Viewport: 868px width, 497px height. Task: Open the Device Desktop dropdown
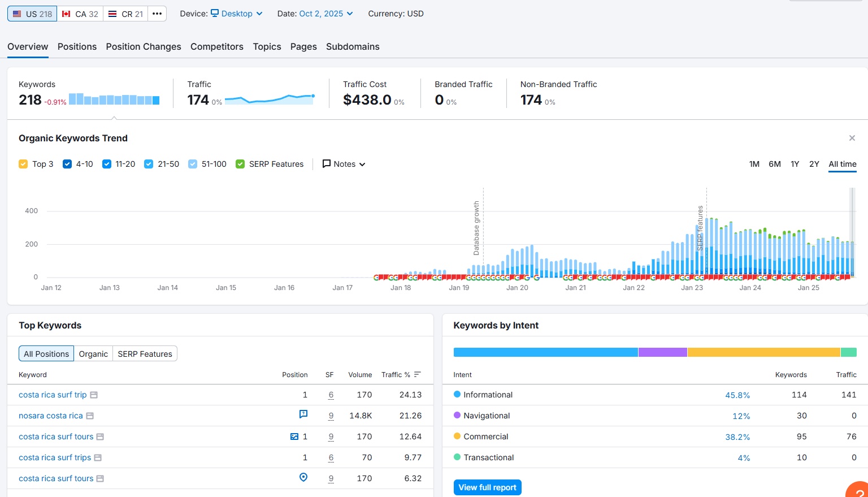(x=237, y=14)
